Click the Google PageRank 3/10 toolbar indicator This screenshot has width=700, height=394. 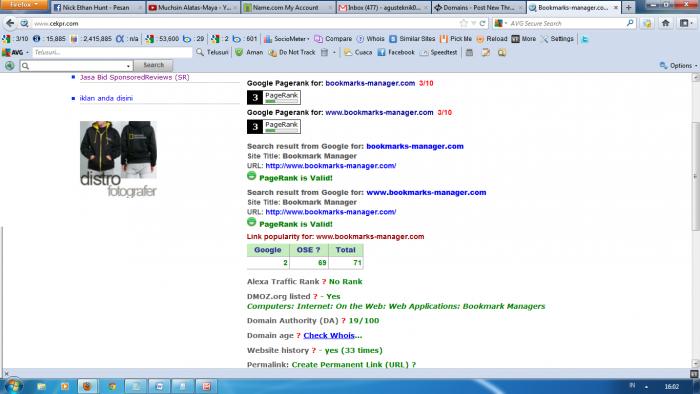click(15, 39)
